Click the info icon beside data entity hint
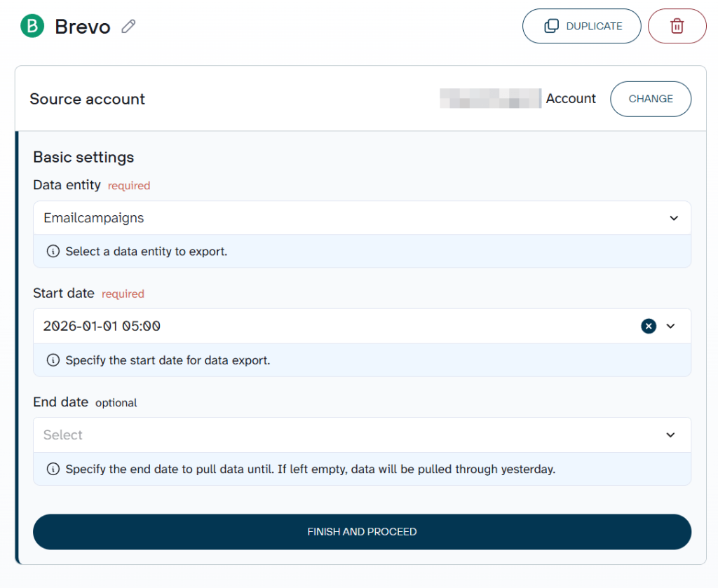718x588 pixels. 53,252
